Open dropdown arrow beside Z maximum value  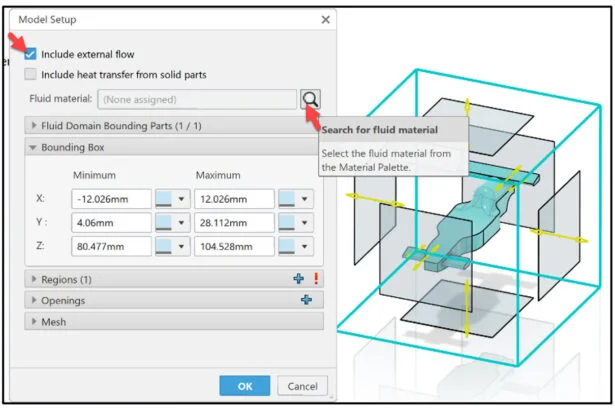(305, 246)
